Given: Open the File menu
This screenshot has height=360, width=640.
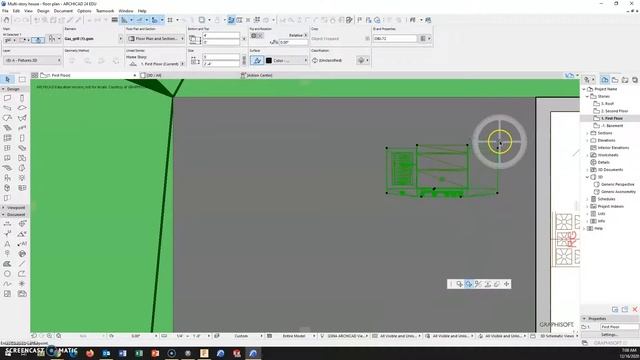Looking at the screenshot, I should pyautogui.click(x=5, y=11).
